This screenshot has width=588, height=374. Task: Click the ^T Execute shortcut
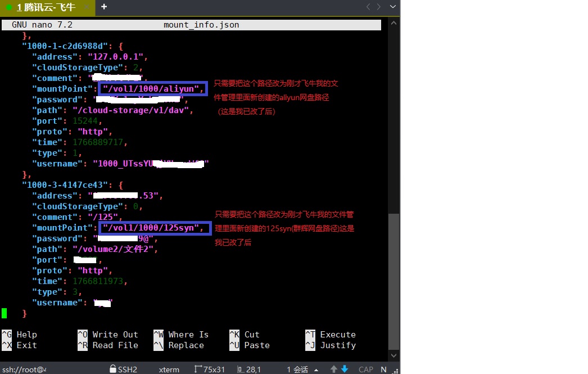(x=331, y=334)
